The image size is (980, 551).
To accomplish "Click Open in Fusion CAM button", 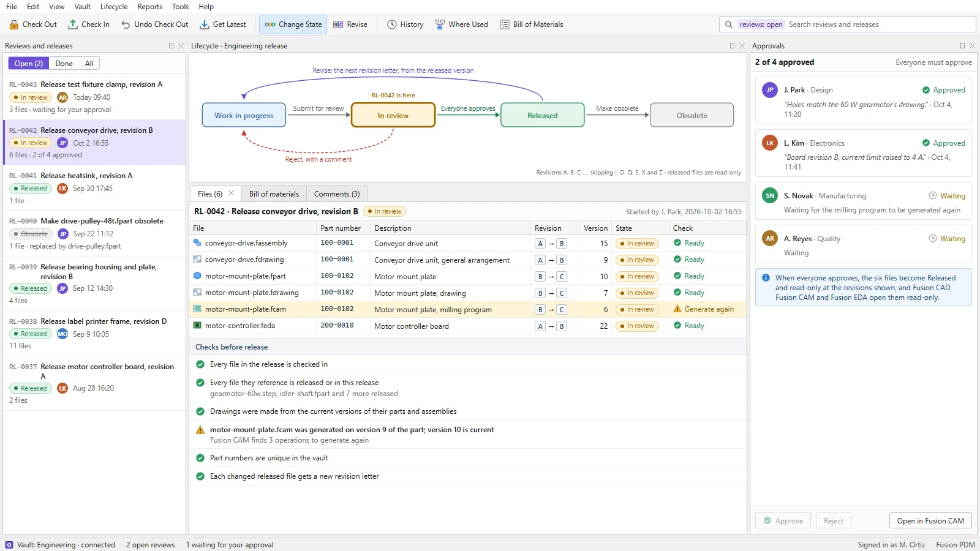I will 930,521.
